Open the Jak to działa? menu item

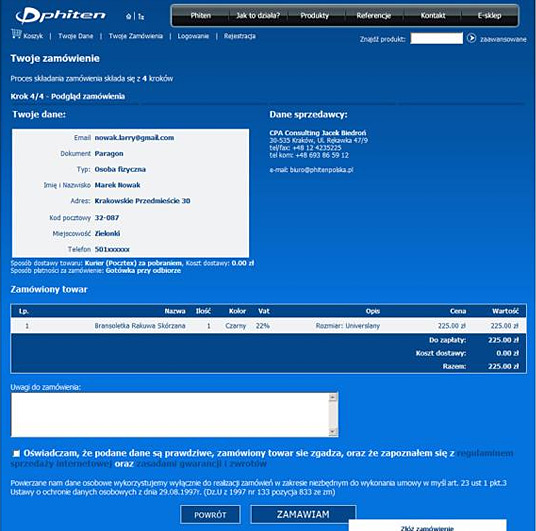[x=258, y=15]
